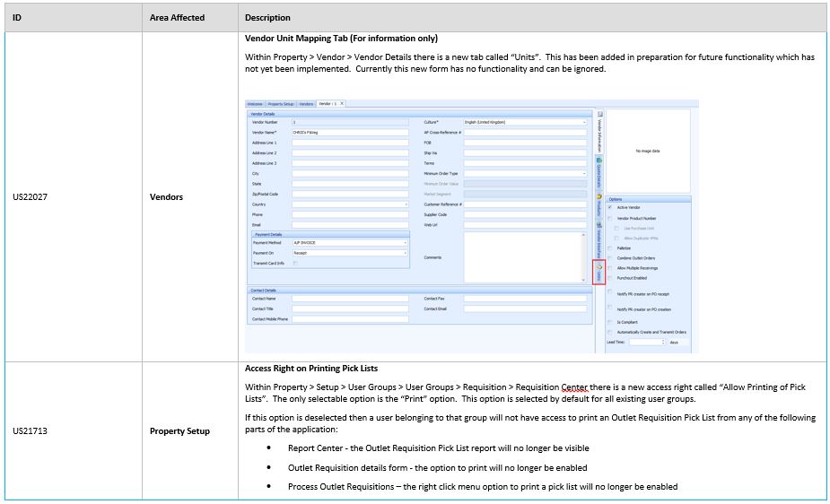Viewport: 830px width, 504px height.
Task: Enable the Palletize checkbox
Action: (x=610, y=248)
